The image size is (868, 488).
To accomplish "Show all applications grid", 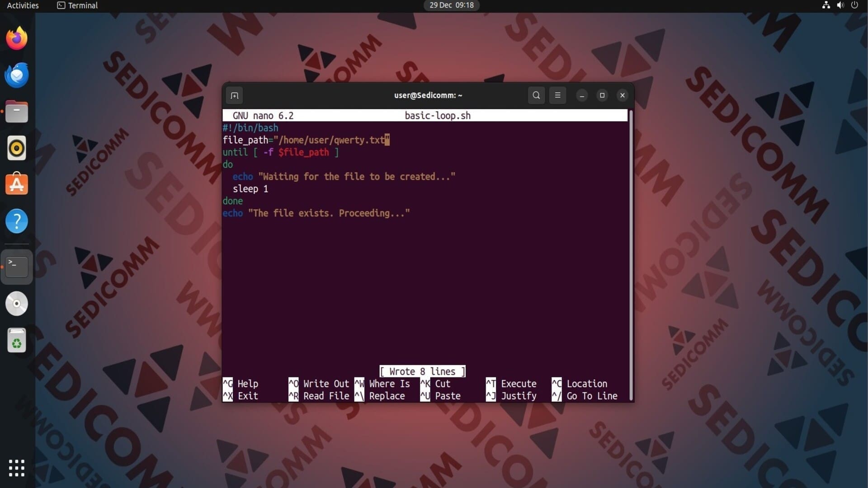I will 17,468.
